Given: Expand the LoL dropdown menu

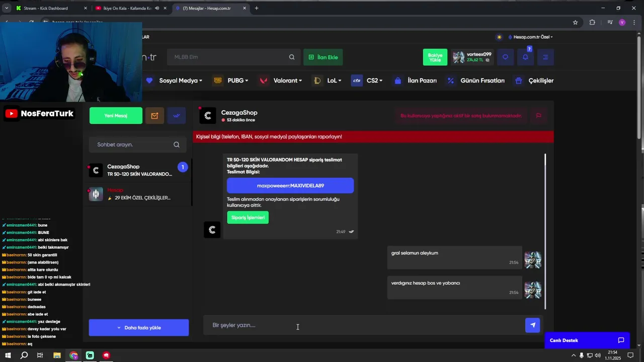Looking at the screenshot, I should (335, 80).
